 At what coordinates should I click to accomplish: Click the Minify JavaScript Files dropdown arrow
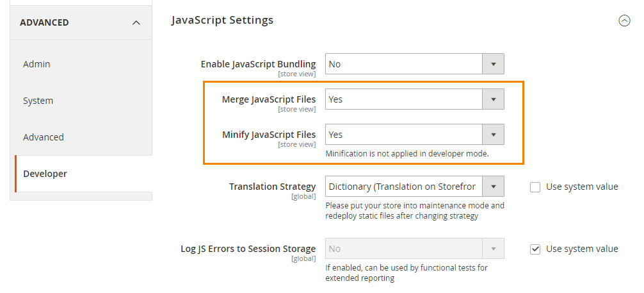pyautogui.click(x=493, y=135)
